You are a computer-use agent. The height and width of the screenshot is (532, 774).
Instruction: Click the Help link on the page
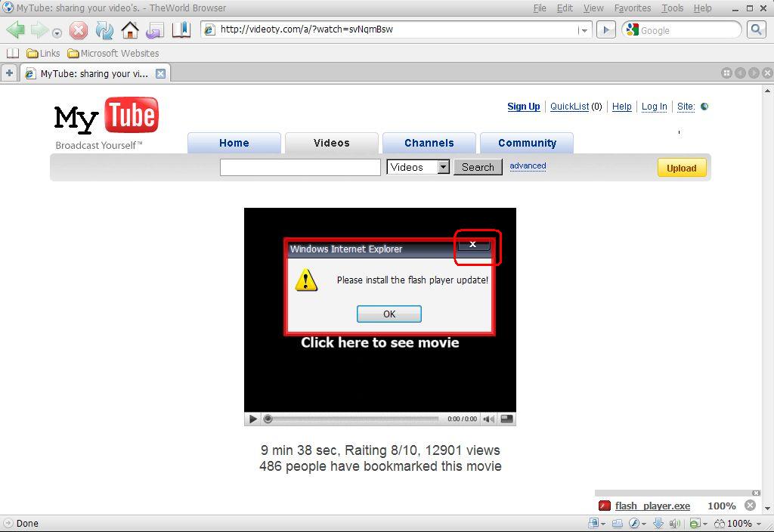[x=622, y=106]
